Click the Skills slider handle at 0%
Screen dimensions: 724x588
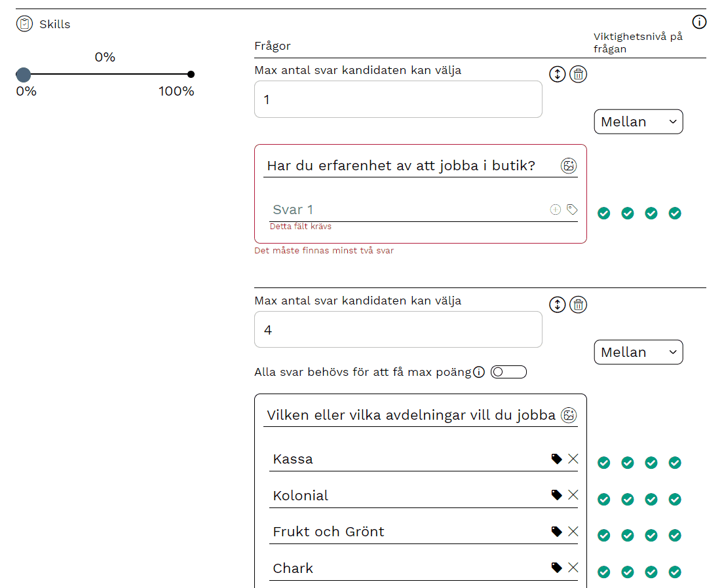[x=24, y=75]
